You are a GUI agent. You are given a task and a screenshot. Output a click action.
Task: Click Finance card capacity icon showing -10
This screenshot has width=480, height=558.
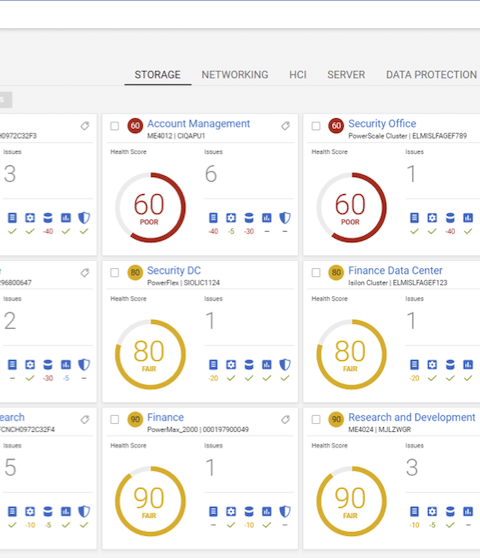(249, 511)
